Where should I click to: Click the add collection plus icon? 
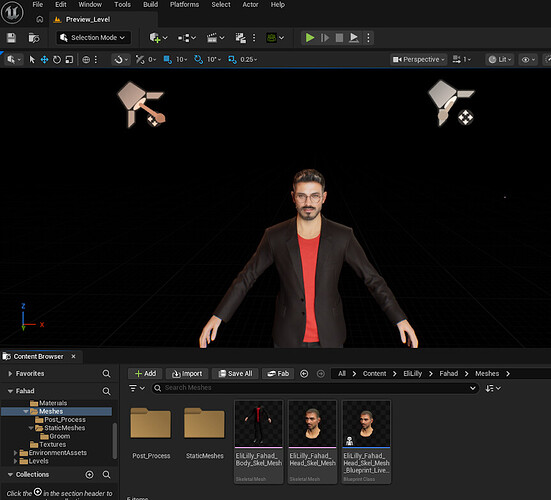[x=90, y=475]
